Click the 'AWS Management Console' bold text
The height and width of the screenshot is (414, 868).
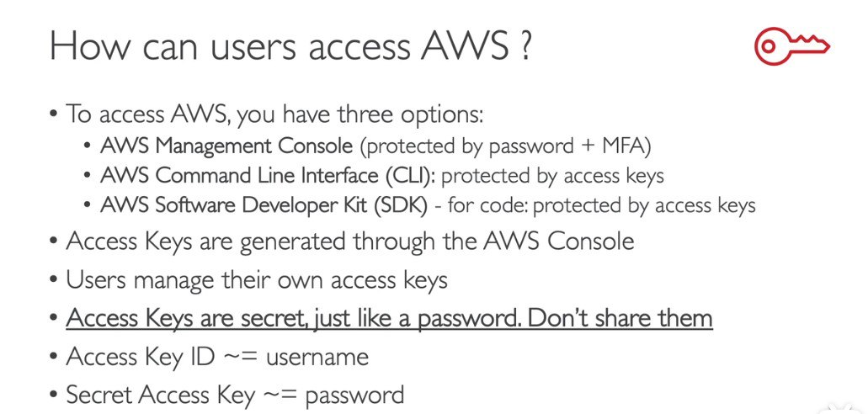point(226,146)
